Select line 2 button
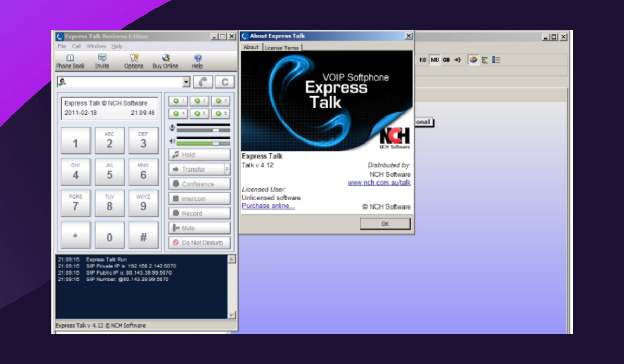The image size is (624, 364). 200,101
